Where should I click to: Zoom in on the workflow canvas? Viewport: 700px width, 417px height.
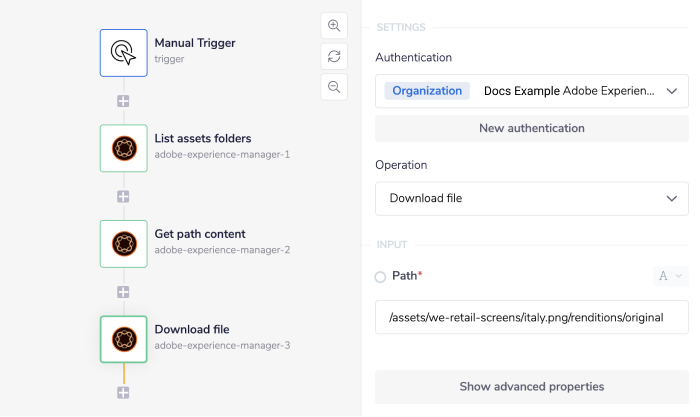click(334, 26)
